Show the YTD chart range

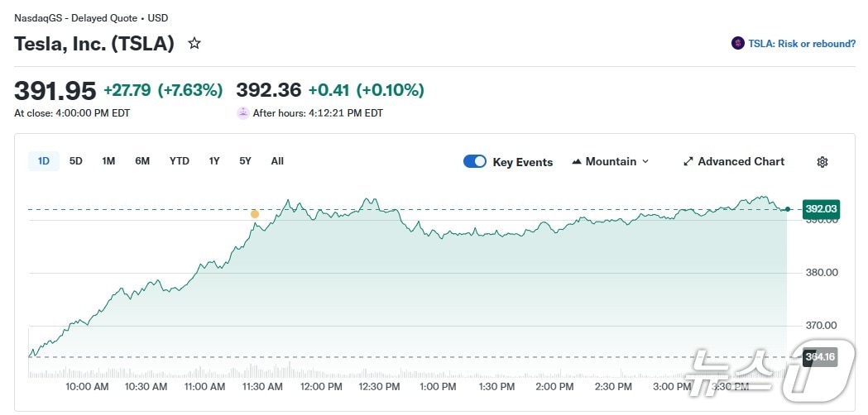point(180,161)
